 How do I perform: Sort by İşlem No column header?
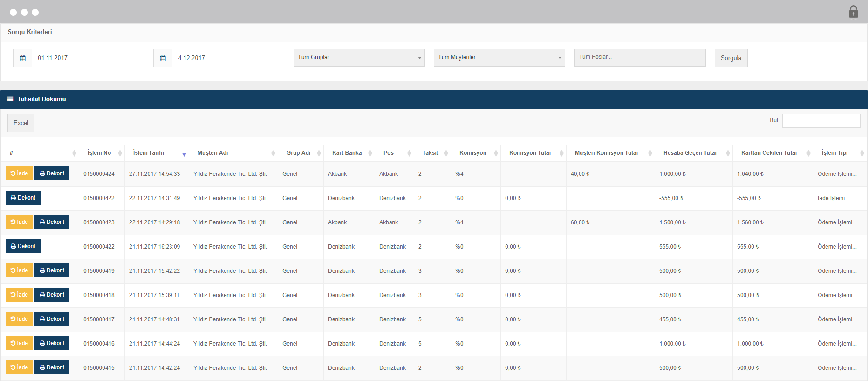pos(102,153)
